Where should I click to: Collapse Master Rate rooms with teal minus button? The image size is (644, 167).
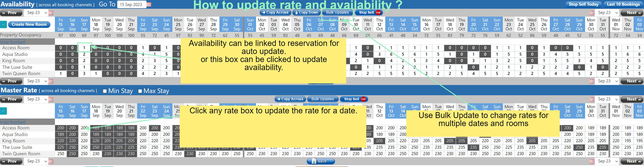[3, 111]
